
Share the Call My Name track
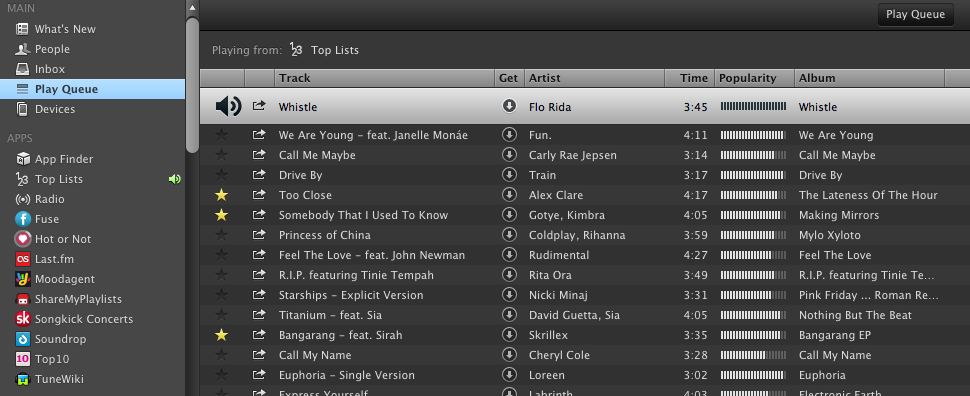click(x=259, y=355)
